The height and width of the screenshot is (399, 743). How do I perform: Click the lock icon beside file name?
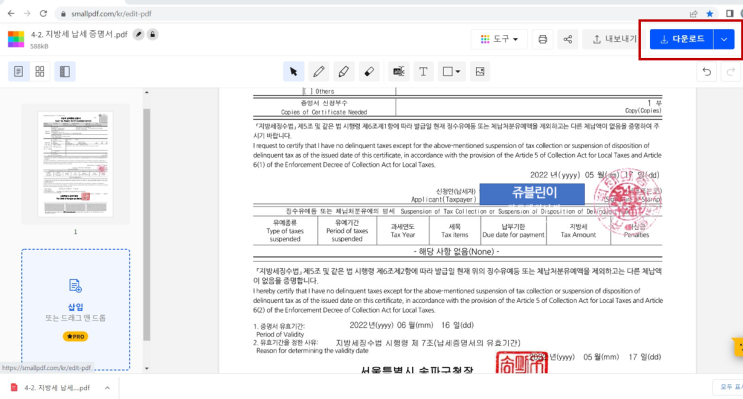pos(153,34)
